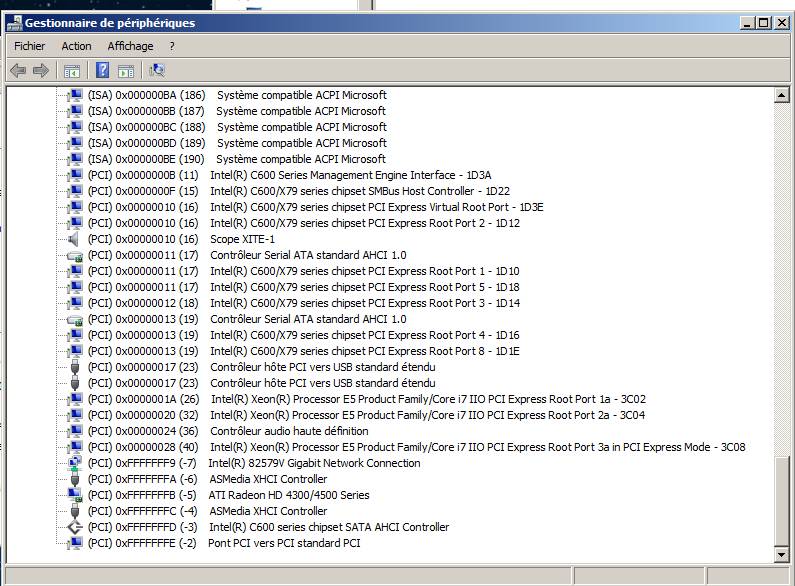Select Intel C600 series chipset SATA AHCI Controller
Viewport: 795px width, 586px height.
(269, 527)
